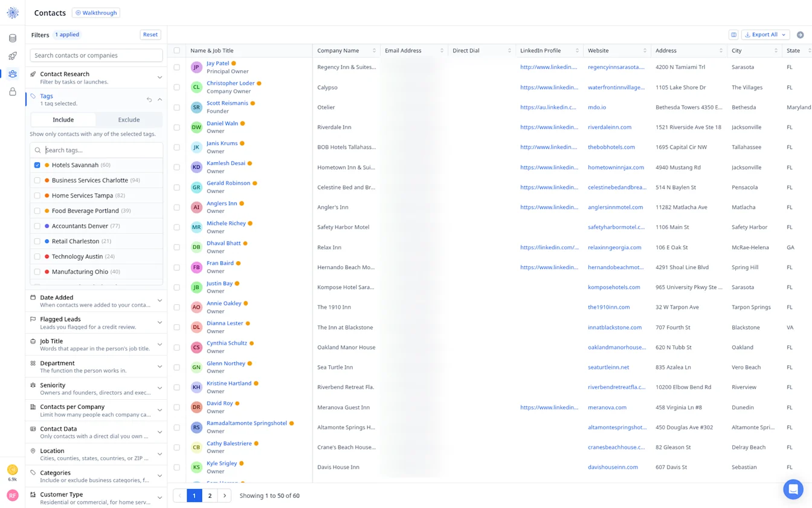Go to the next page arrow
This screenshot has width=812, height=508.
(x=225, y=495)
